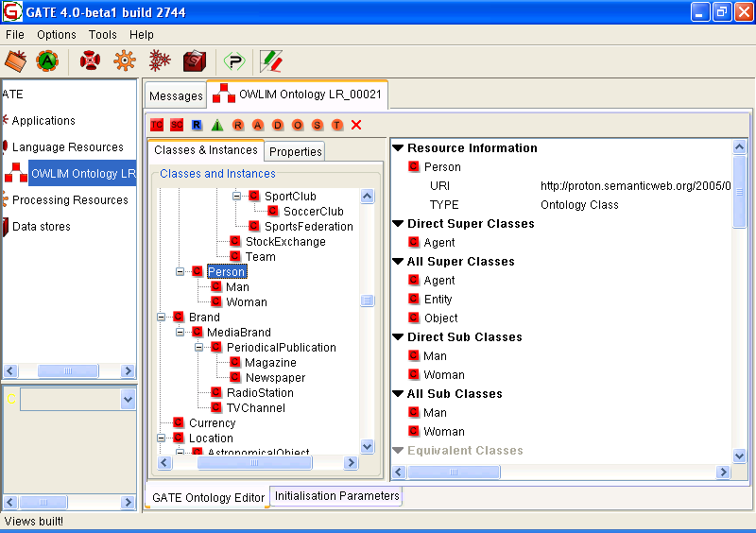Open the Initialisation Parameters tab
The height and width of the screenshot is (533, 756).
(x=336, y=496)
